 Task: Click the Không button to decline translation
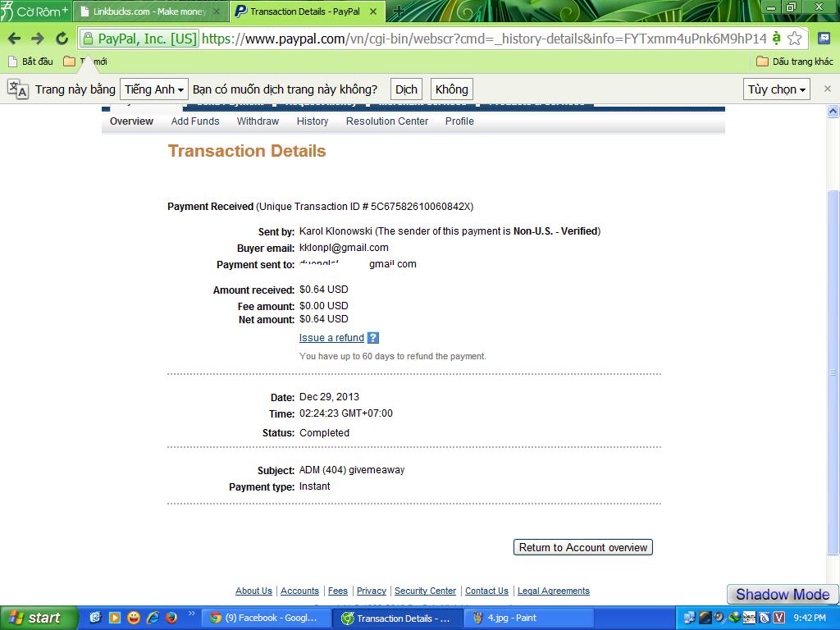(452, 89)
